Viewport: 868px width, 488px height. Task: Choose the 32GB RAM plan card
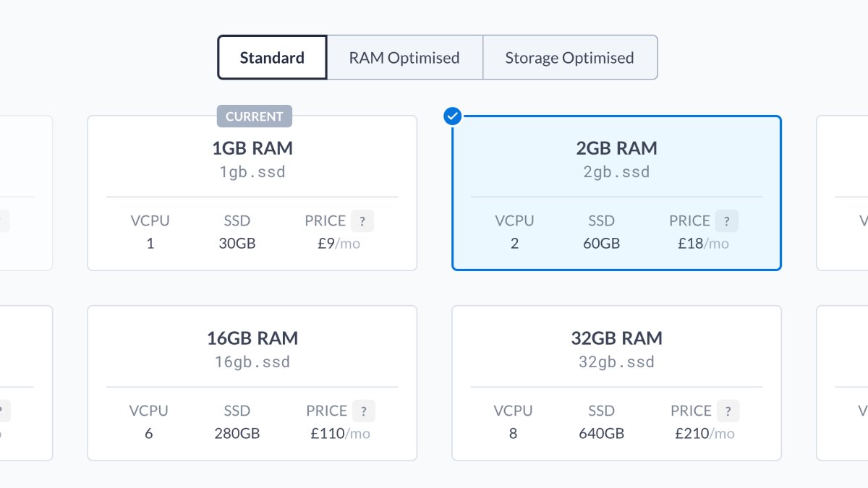616,383
